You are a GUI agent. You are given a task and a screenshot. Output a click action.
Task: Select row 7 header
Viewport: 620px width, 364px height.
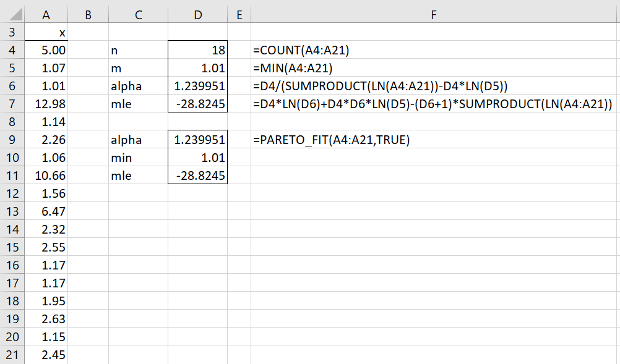pyautogui.click(x=12, y=104)
